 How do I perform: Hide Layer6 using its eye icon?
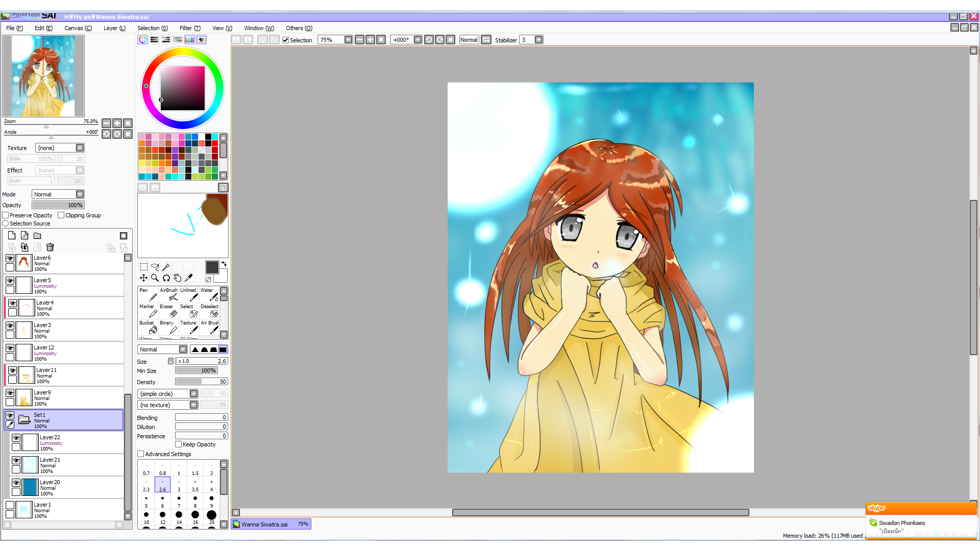point(10,259)
